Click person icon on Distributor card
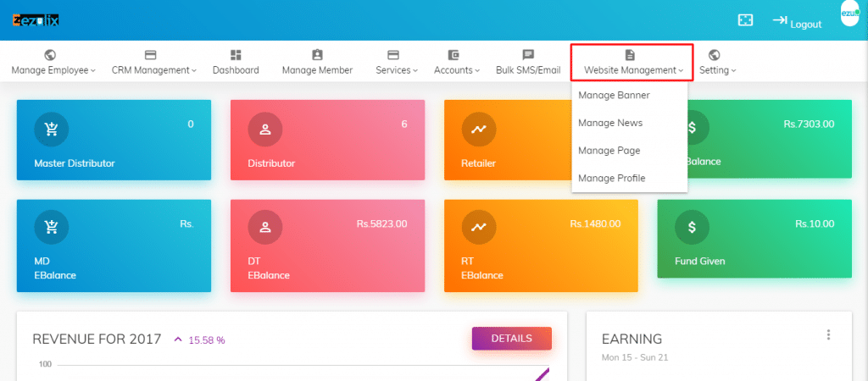868x381 pixels. pyautogui.click(x=265, y=130)
